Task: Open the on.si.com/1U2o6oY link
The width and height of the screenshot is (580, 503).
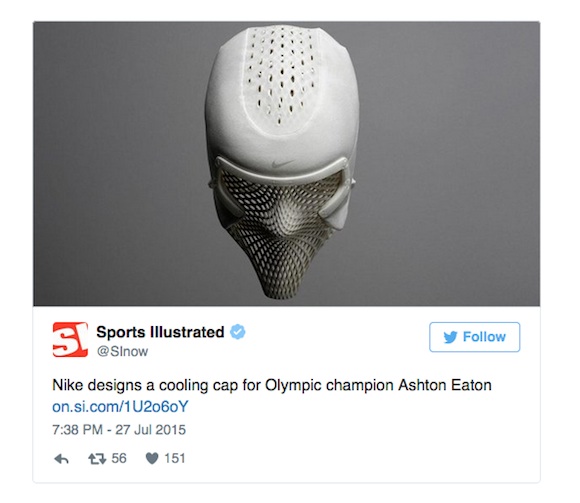Action: (x=120, y=406)
